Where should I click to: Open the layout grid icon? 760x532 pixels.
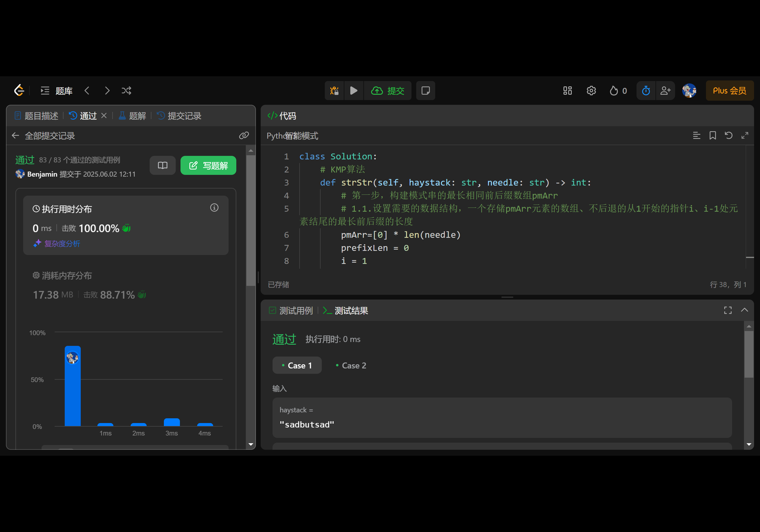coord(567,90)
